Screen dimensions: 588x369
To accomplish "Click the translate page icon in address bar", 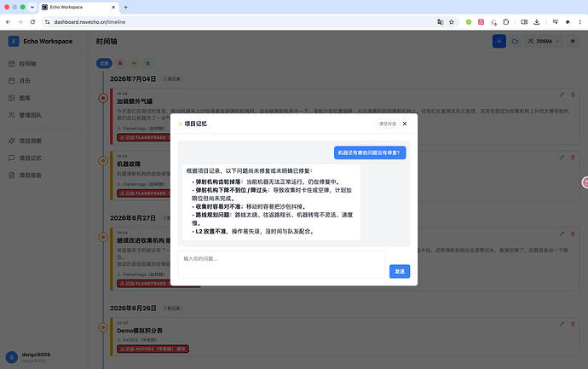I will 441,22.
